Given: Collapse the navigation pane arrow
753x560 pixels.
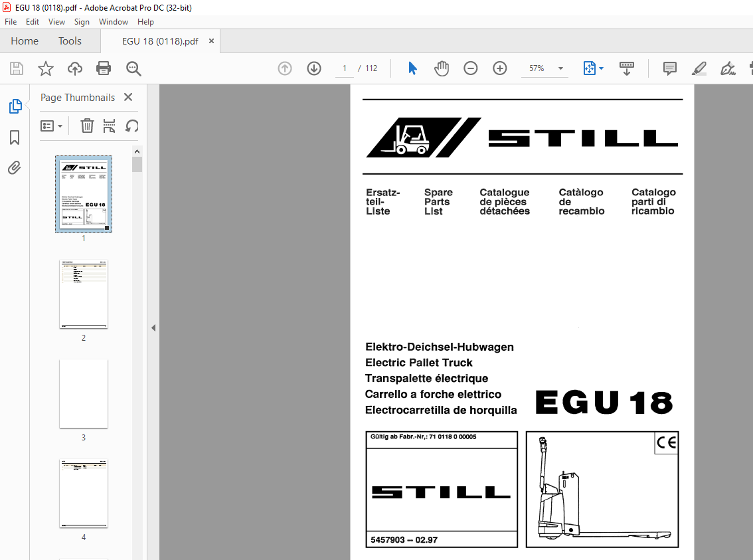Looking at the screenshot, I should point(153,327).
